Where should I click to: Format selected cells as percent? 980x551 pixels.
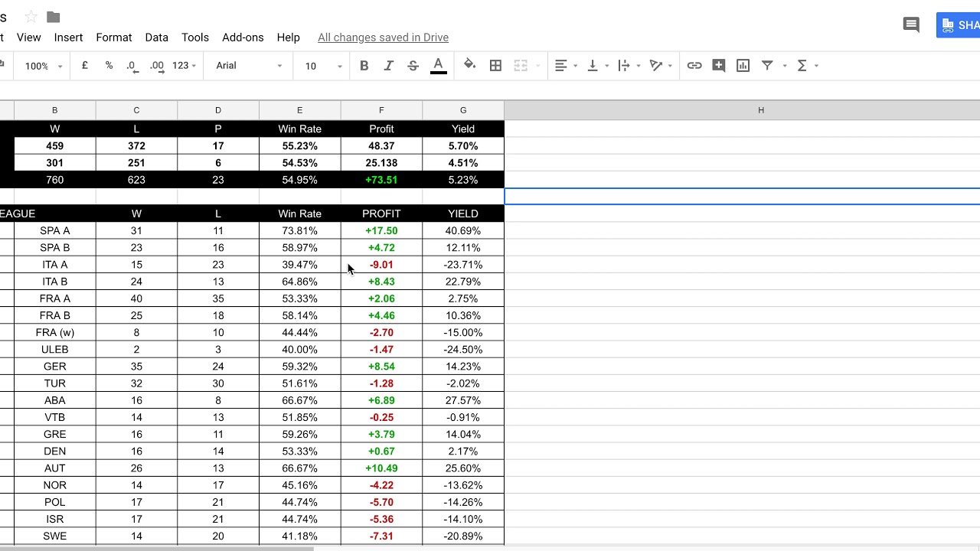(109, 66)
